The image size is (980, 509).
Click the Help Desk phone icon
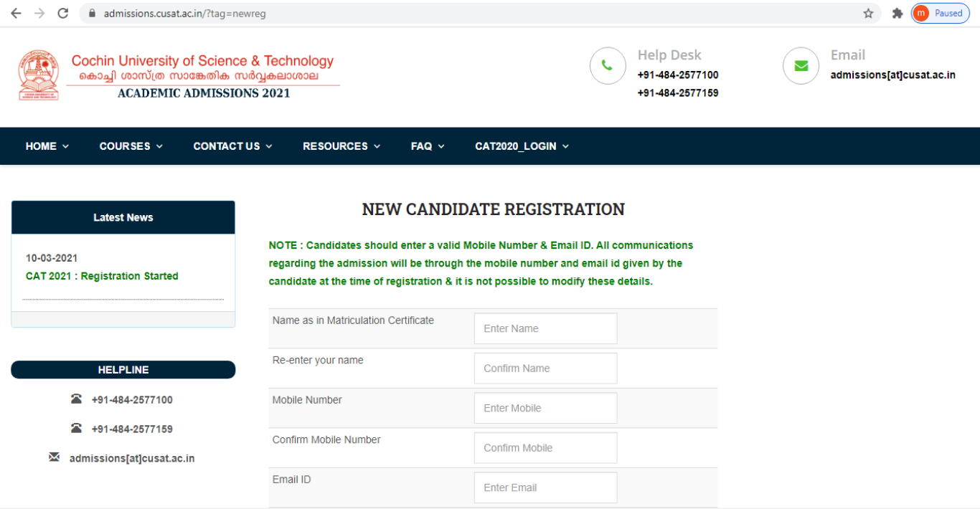tap(608, 65)
